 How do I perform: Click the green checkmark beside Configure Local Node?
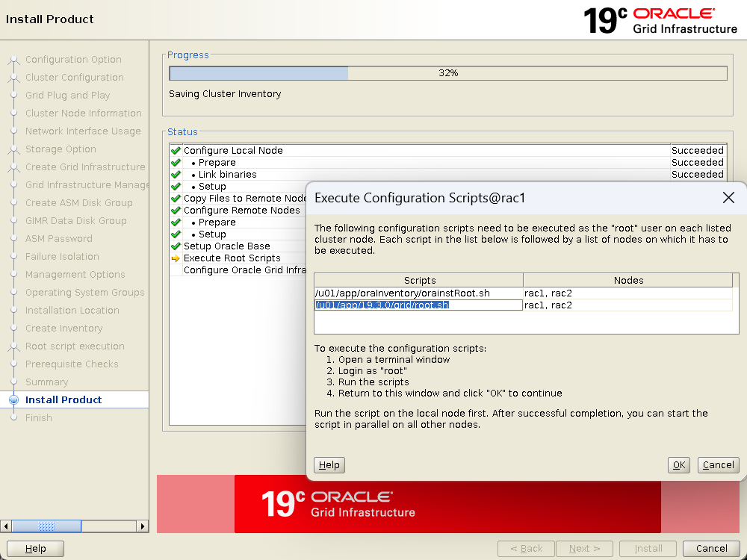tap(176, 151)
